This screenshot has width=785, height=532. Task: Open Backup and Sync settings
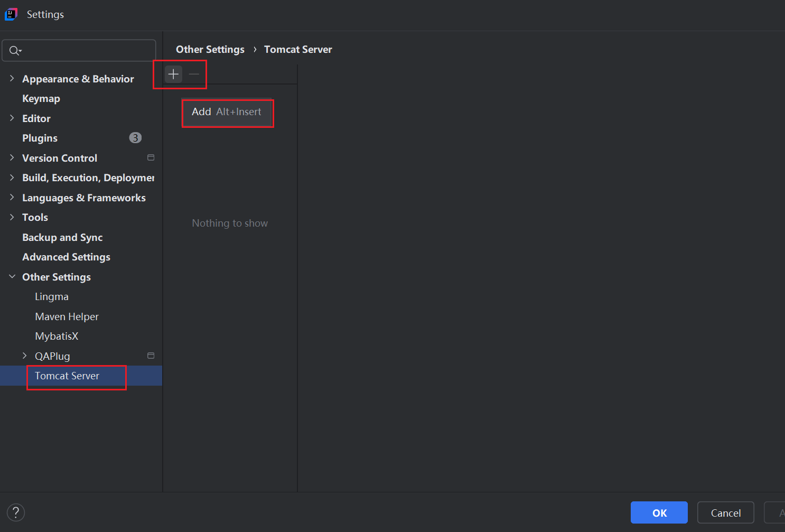pyautogui.click(x=62, y=237)
